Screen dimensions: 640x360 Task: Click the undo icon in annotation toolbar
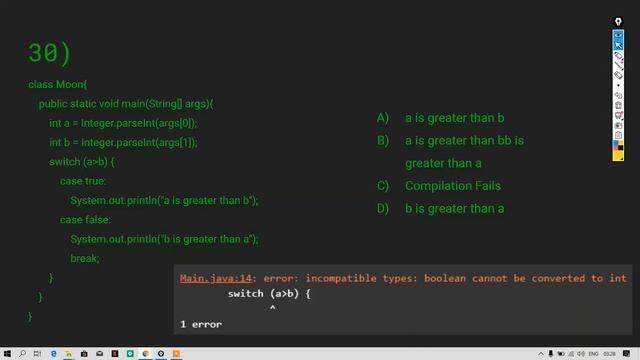click(x=618, y=95)
